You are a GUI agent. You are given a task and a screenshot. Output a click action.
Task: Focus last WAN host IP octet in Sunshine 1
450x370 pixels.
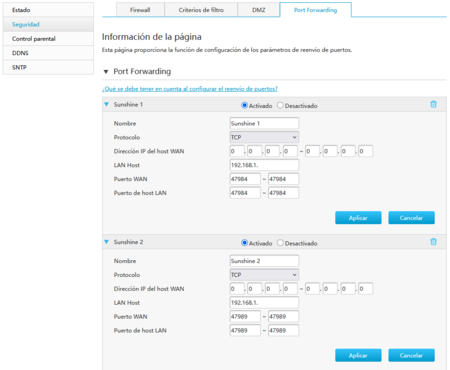366,151
